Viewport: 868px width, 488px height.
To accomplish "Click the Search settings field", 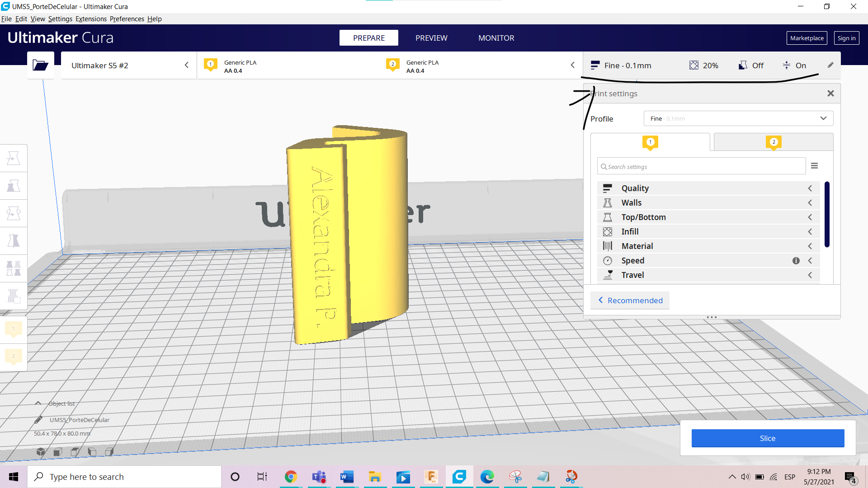I will tap(701, 167).
